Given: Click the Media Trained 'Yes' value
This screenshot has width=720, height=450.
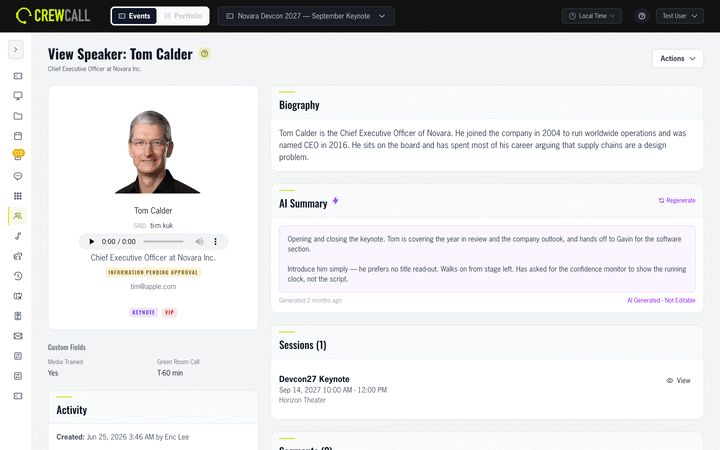Looking at the screenshot, I should click(x=53, y=373).
